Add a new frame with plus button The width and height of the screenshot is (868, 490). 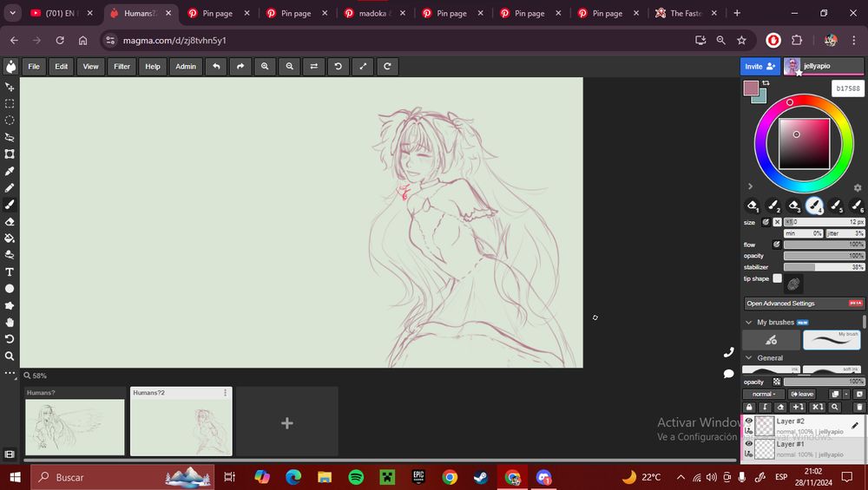tap(286, 423)
